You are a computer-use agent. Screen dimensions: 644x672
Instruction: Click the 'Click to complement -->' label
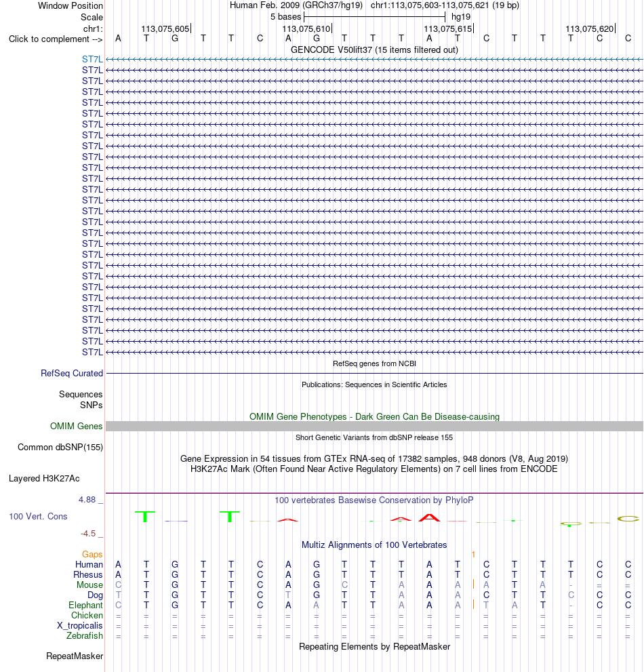(x=56, y=39)
